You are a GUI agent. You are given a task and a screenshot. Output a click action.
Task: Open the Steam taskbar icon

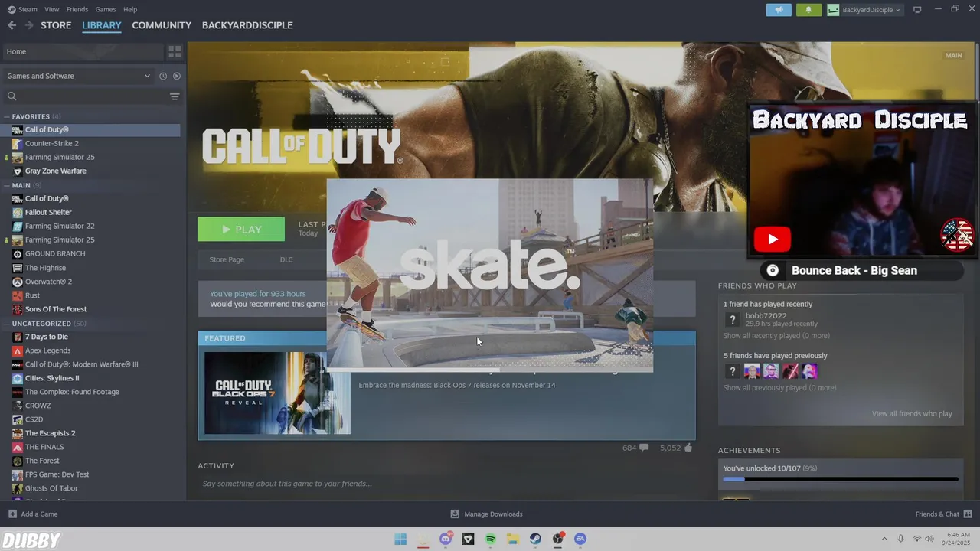(535, 539)
